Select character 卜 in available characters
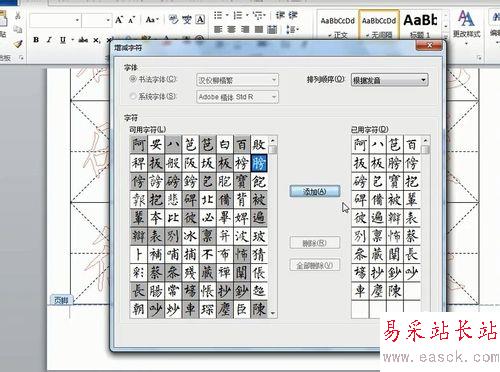500x372 pixels. pyautogui.click(x=139, y=254)
